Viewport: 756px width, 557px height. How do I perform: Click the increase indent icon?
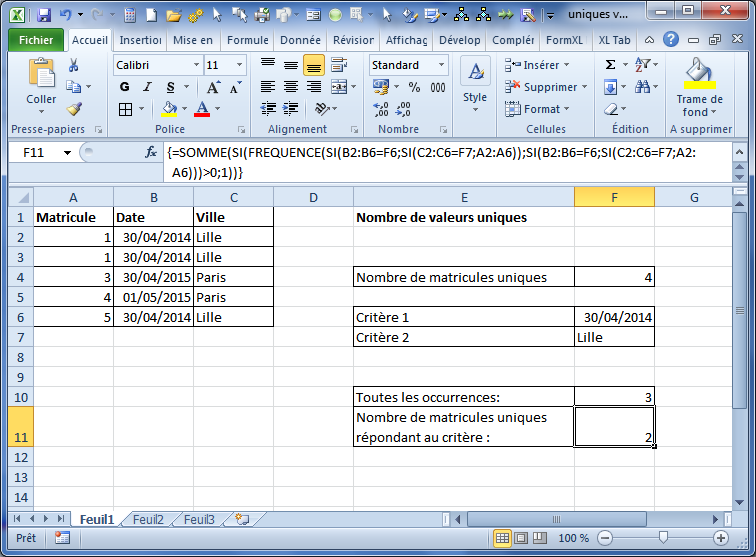point(290,109)
